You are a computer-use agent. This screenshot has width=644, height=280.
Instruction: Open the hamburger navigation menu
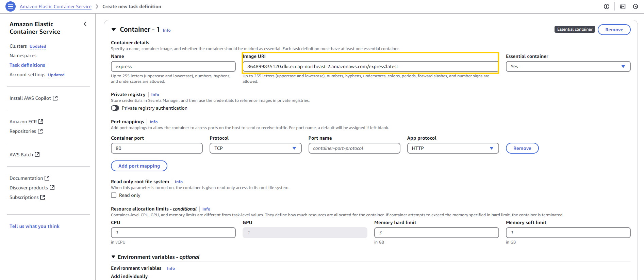click(x=11, y=6)
